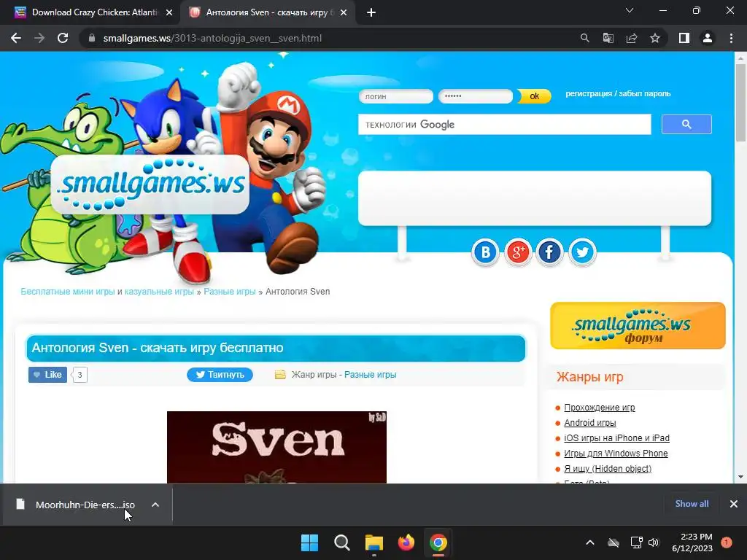Image resolution: width=747 pixels, height=560 pixels.
Task: Open Разные игры genre link beside Жанр игры
Action: [370, 375]
